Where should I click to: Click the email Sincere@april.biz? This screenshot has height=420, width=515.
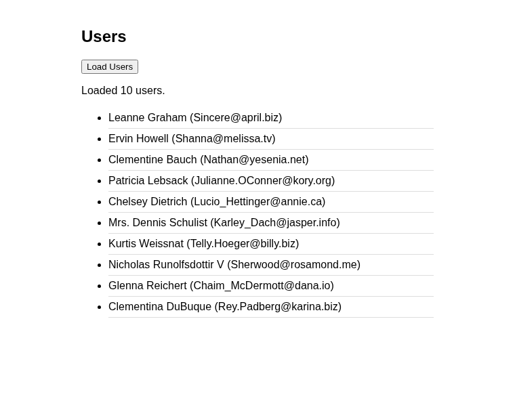point(236,118)
